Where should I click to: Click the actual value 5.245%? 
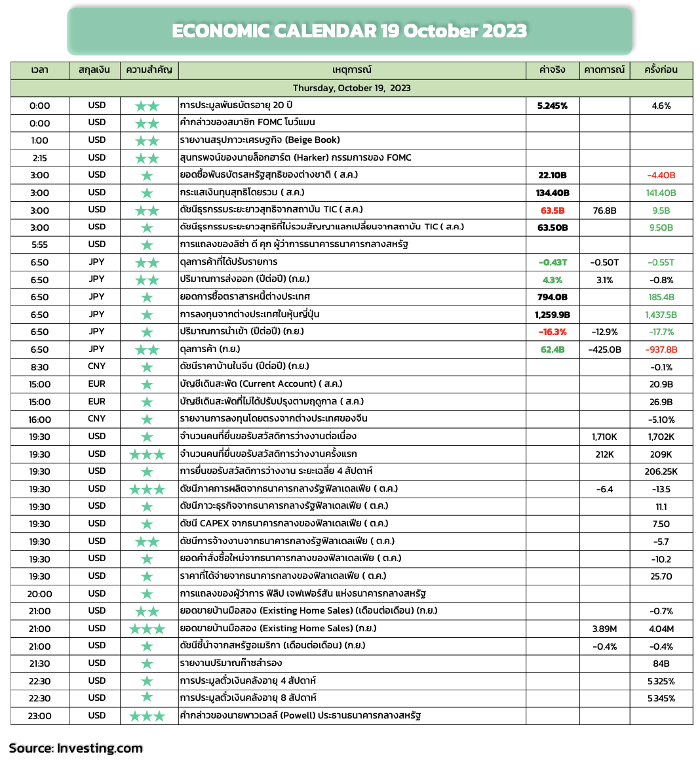point(553,106)
